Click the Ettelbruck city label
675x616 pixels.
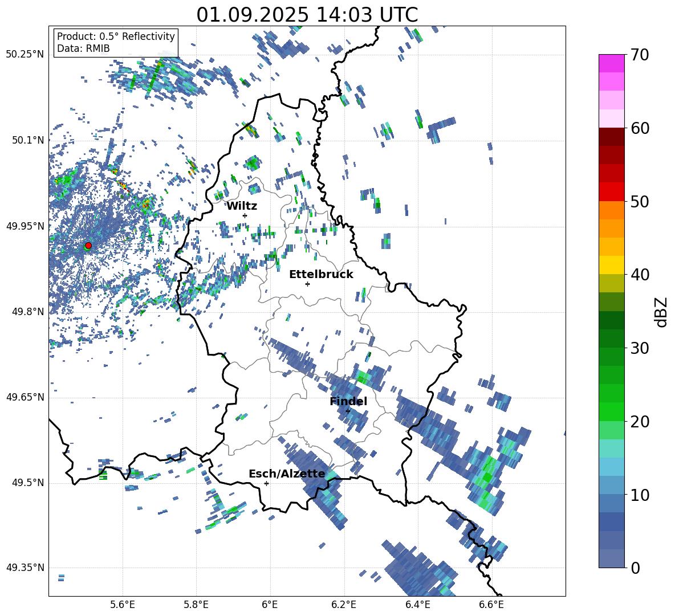321,275
